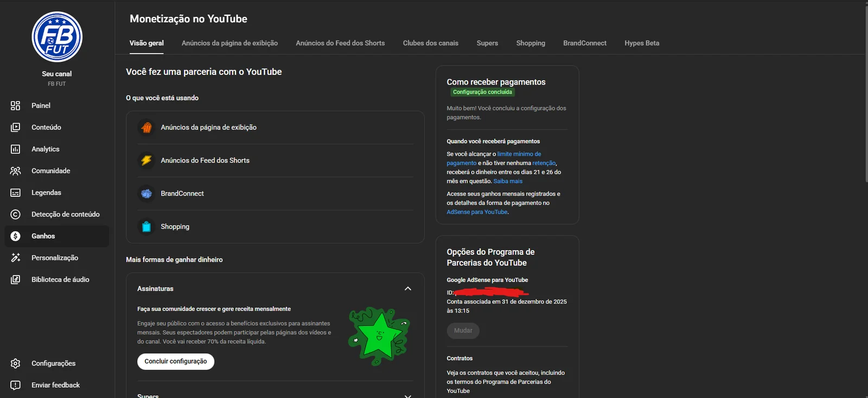The width and height of the screenshot is (868, 398).
Task: Click the Painel dashboard icon
Action: [x=15, y=106]
